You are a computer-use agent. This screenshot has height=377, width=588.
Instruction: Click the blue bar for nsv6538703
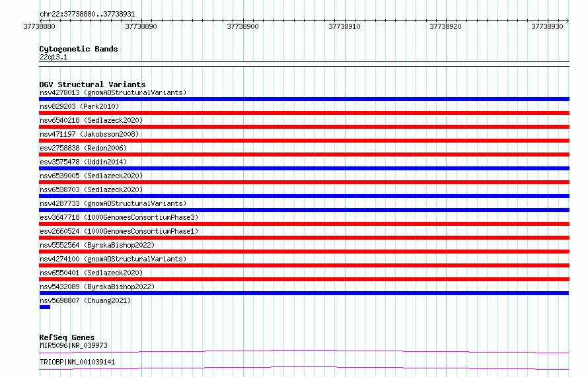[304, 196]
